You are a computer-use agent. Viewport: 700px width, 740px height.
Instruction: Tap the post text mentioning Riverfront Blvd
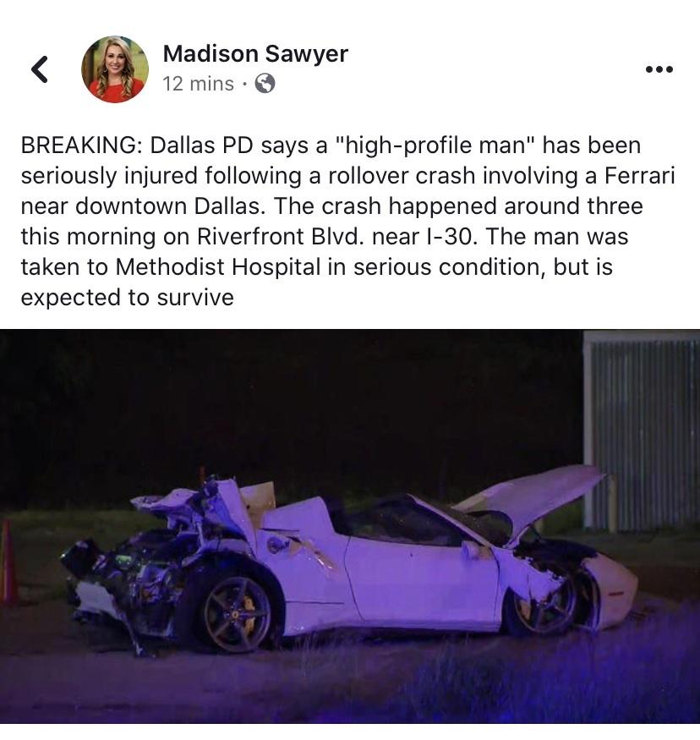348,222
